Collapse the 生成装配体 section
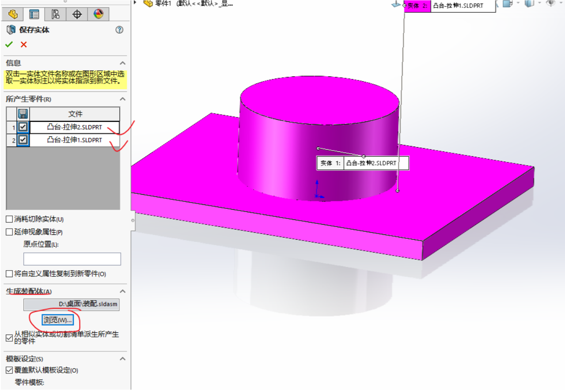Screen dimensions: 565x392 tap(123, 291)
